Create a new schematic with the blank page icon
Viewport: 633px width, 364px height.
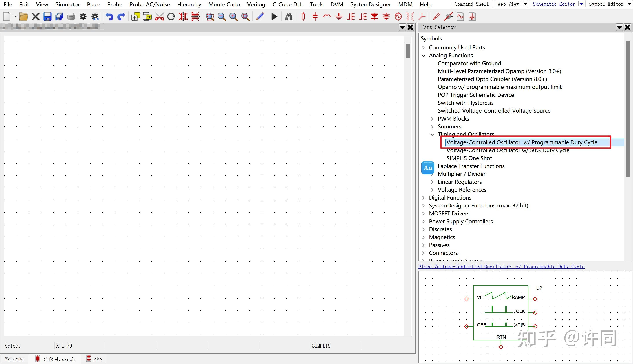7,17
